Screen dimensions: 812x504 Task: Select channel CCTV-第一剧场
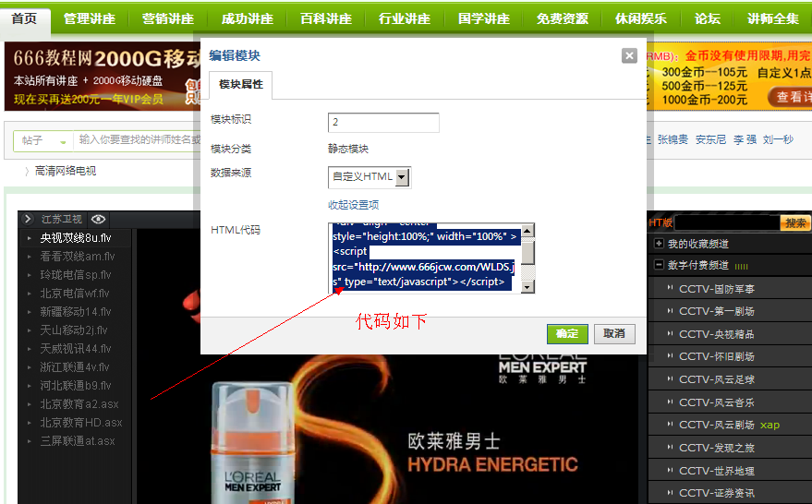[717, 311]
